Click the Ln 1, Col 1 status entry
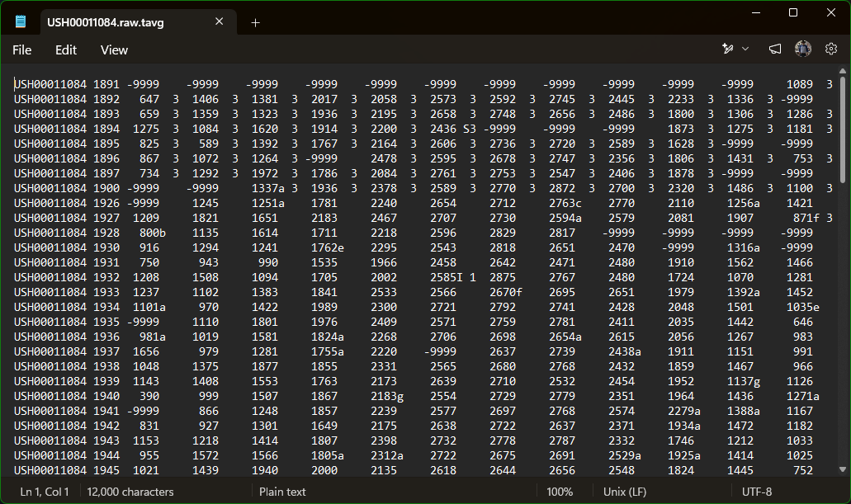 (45, 492)
